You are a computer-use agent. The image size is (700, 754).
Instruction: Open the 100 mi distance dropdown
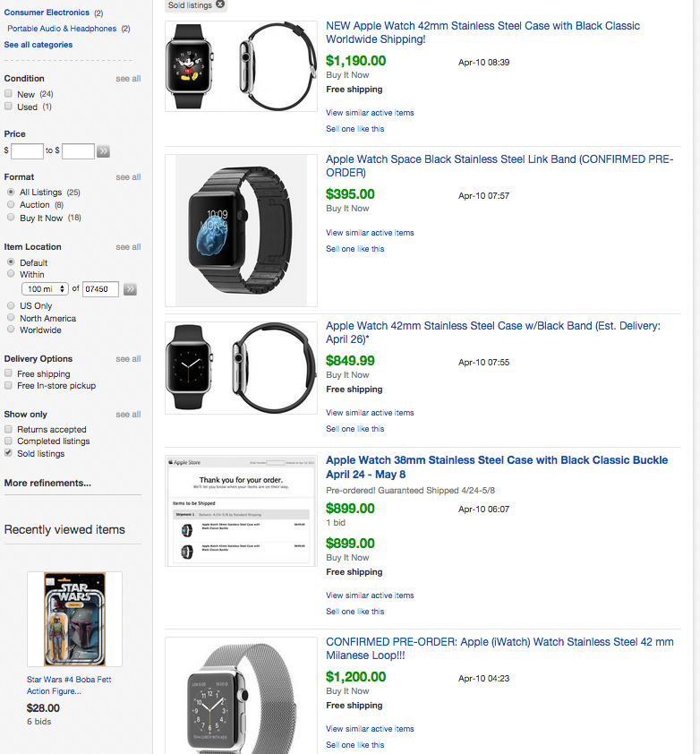pos(47,289)
